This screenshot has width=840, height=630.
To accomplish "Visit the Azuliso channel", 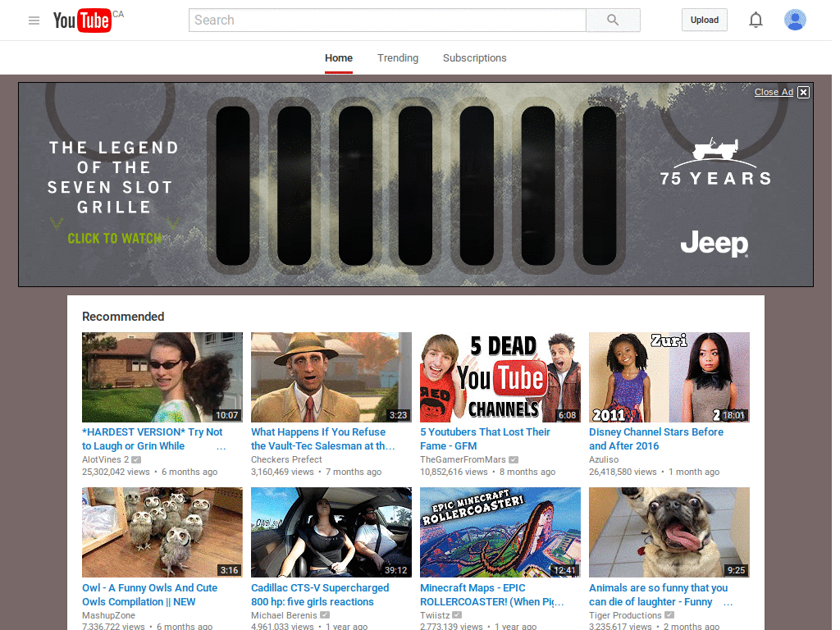I will pos(603,459).
